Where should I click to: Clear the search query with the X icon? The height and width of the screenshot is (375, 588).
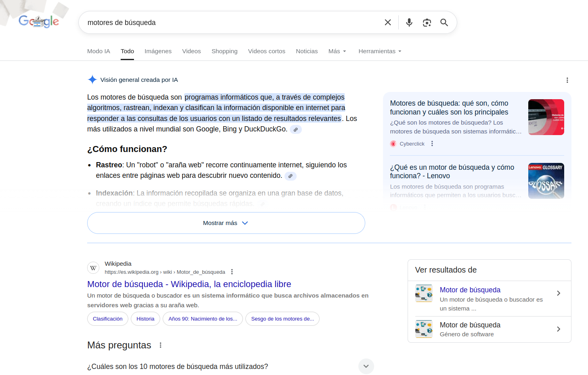click(387, 22)
